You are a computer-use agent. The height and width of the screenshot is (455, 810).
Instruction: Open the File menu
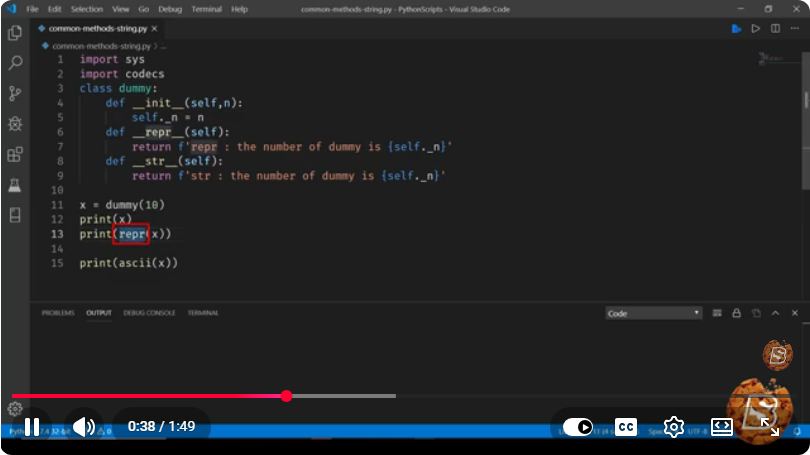pyautogui.click(x=32, y=9)
